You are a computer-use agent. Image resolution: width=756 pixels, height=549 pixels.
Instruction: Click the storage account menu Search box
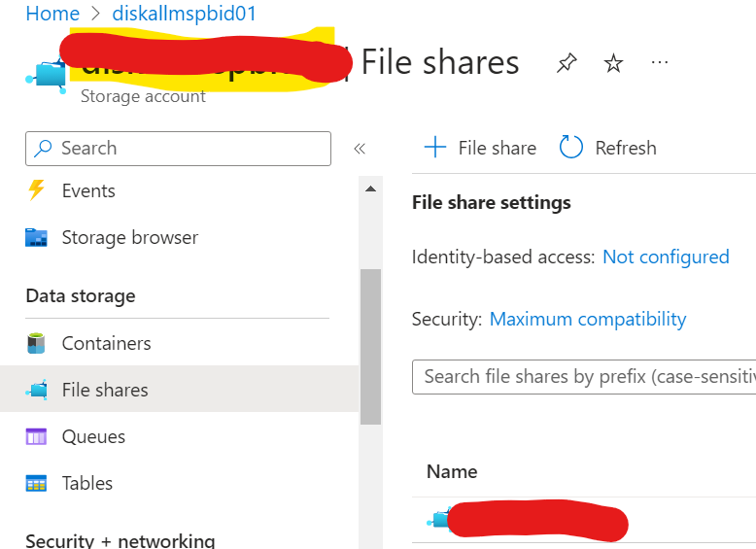click(178, 149)
